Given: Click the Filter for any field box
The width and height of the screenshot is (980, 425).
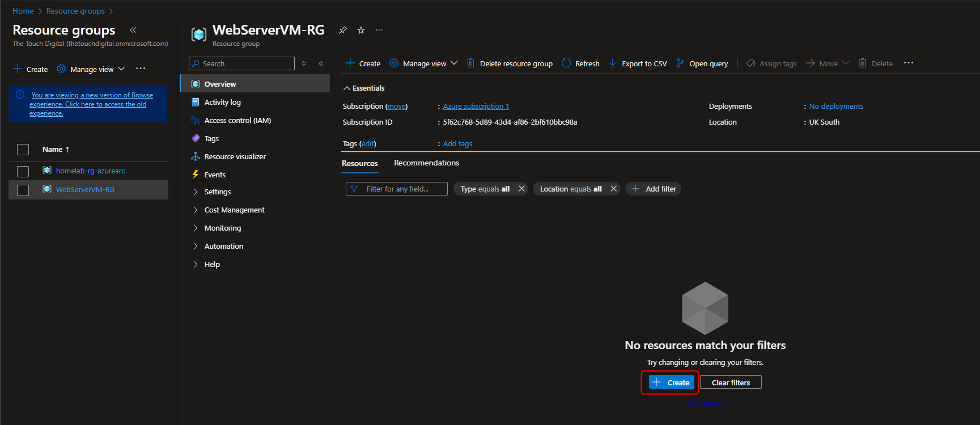Looking at the screenshot, I should [397, 189].
